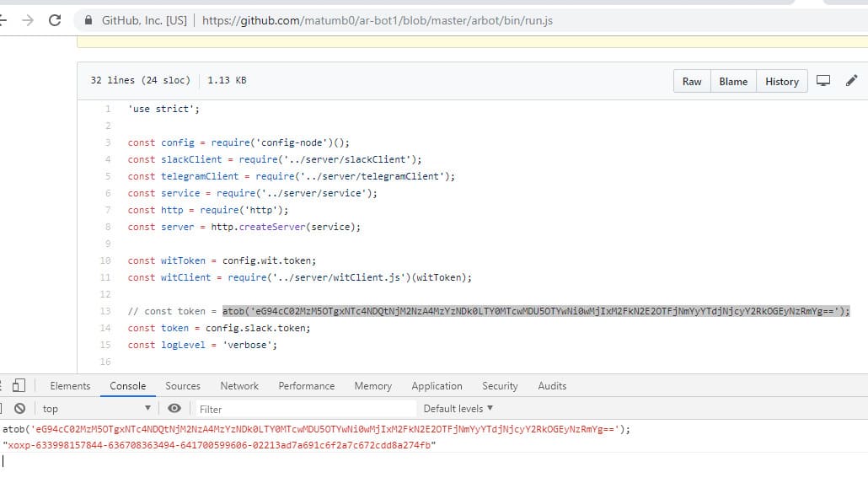Screen dimensions: 868x483
Task: Click the Raw button
Action: 692,82
